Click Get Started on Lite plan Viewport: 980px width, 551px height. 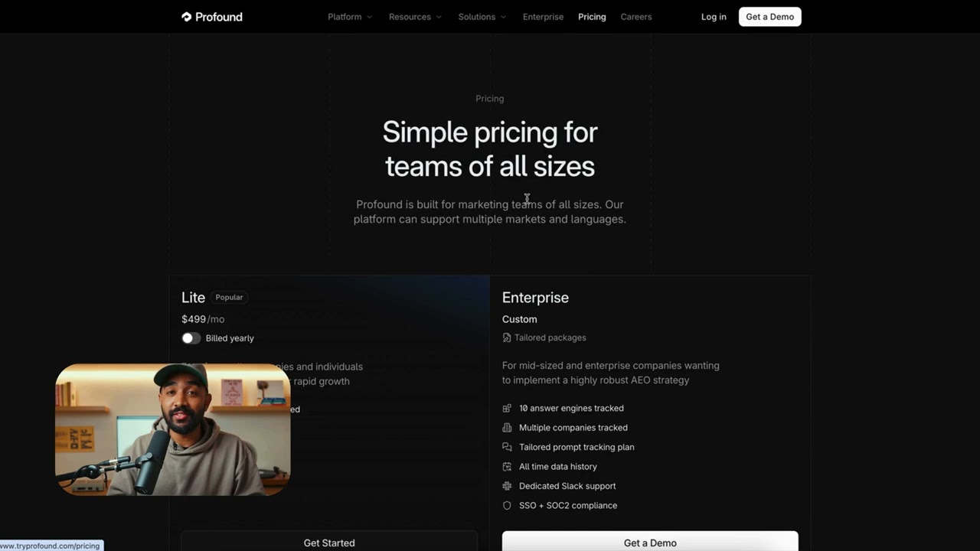click(329, 542)
